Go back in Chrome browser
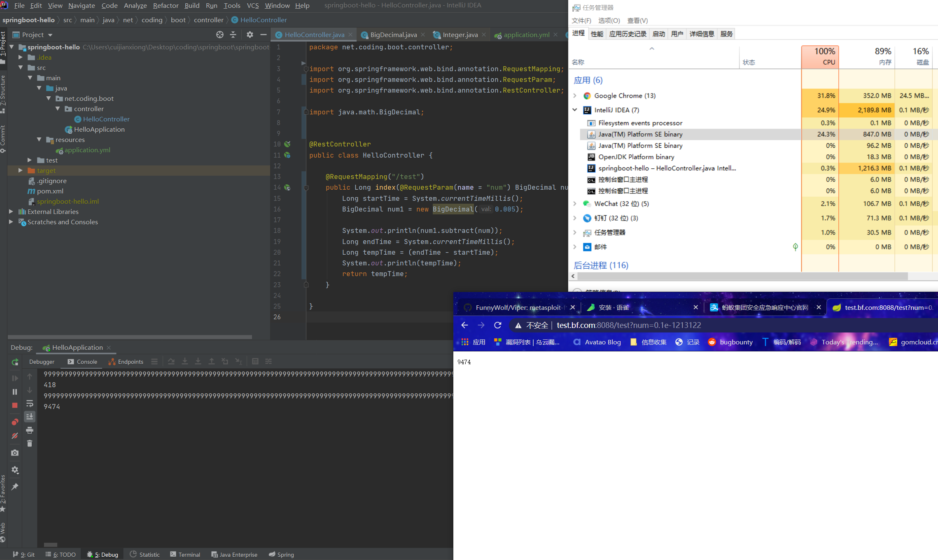The image size is (938, 560). click(x=465, y=325)
